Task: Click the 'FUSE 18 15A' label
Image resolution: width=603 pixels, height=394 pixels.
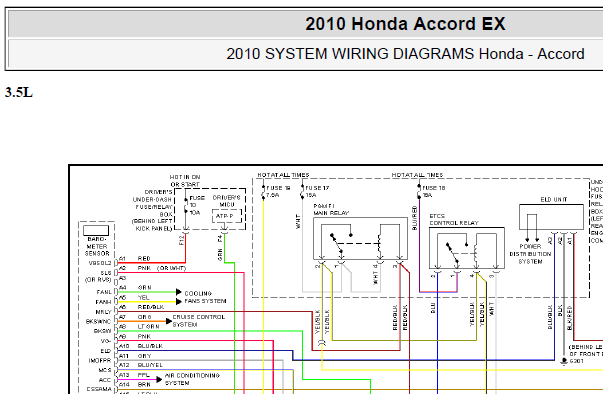Action: (434, 191)
